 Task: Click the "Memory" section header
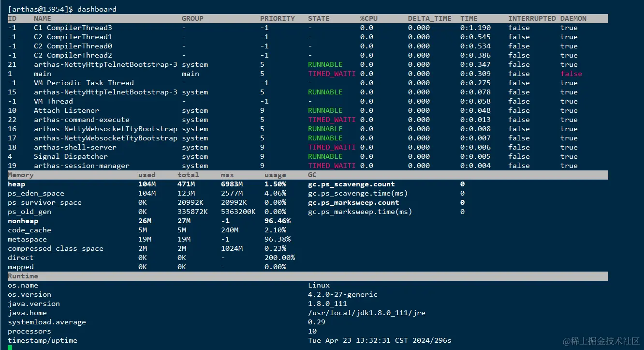[x=21, y=175]
